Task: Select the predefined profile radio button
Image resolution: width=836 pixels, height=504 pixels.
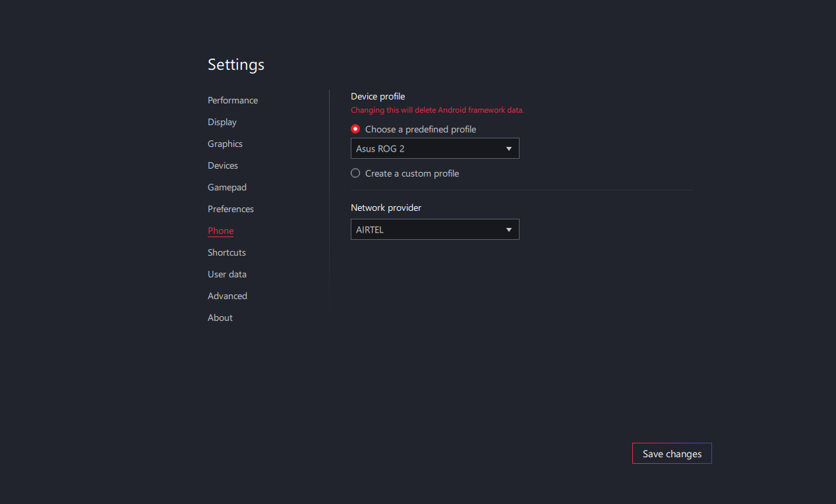Action: [x=355, y=129]
